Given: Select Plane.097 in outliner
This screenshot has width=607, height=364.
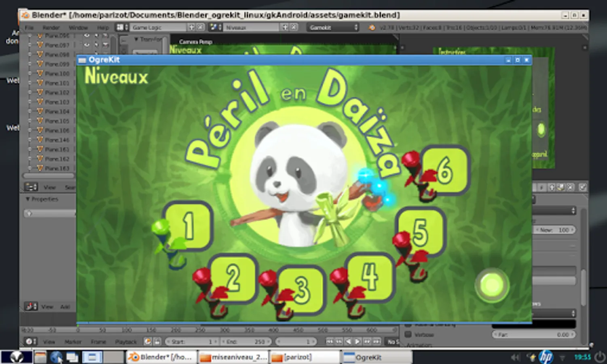Looking at the screenshot, I should [57, 45].
